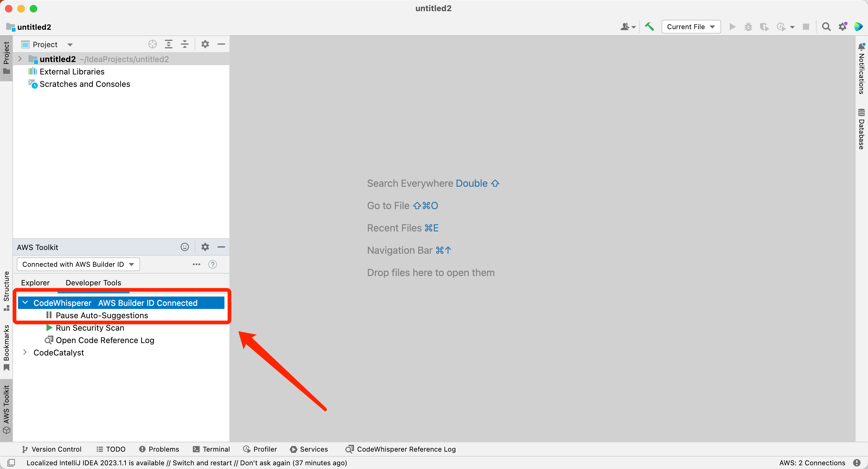Click AWS: 2 Connections status widget

[812, 462]
